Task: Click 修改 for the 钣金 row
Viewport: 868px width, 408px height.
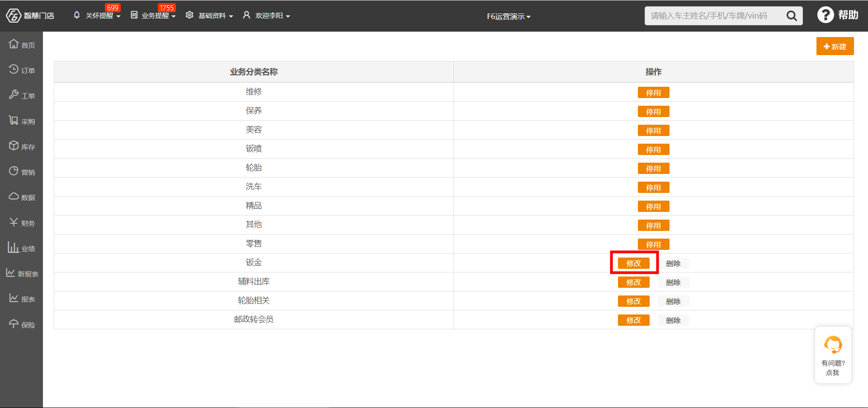Action: pos(634,263)
